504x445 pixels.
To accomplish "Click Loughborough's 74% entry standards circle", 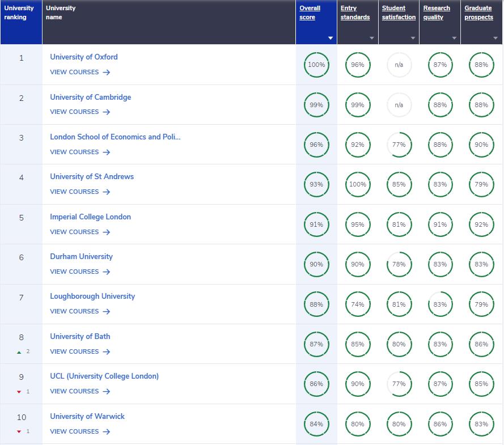I will click(x=358, y=304).
